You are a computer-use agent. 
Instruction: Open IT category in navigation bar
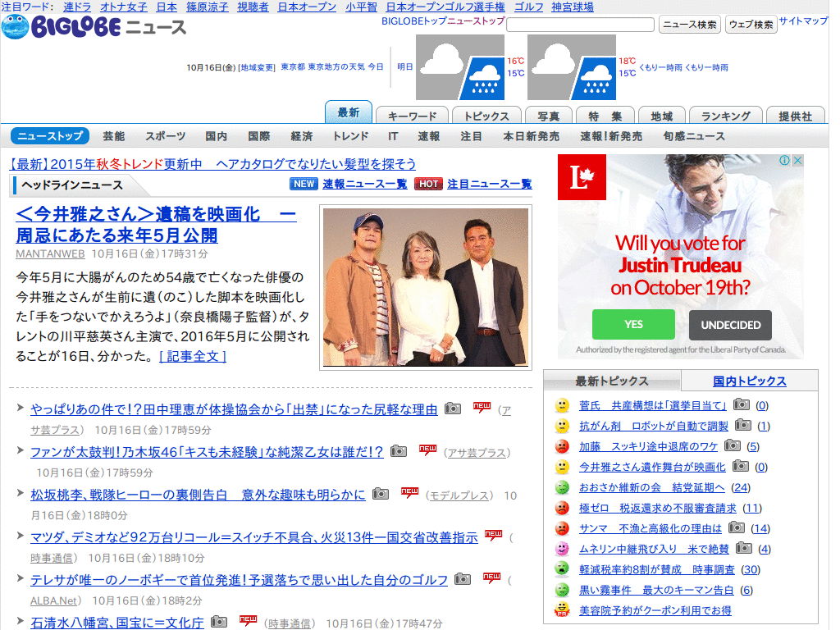click(393, 136)
